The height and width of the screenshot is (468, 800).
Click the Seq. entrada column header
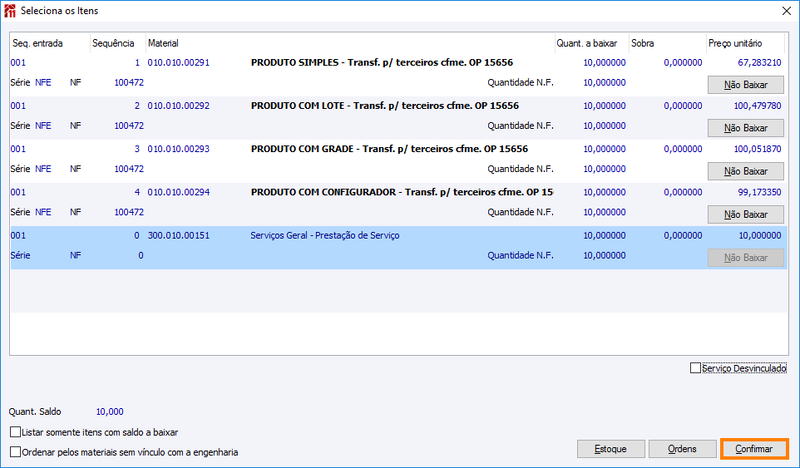(50, 43)
